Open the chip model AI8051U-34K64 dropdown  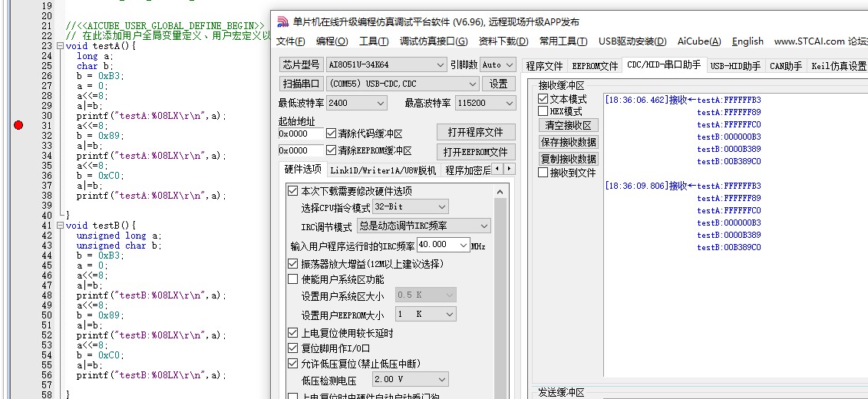(x=386, y=64)
